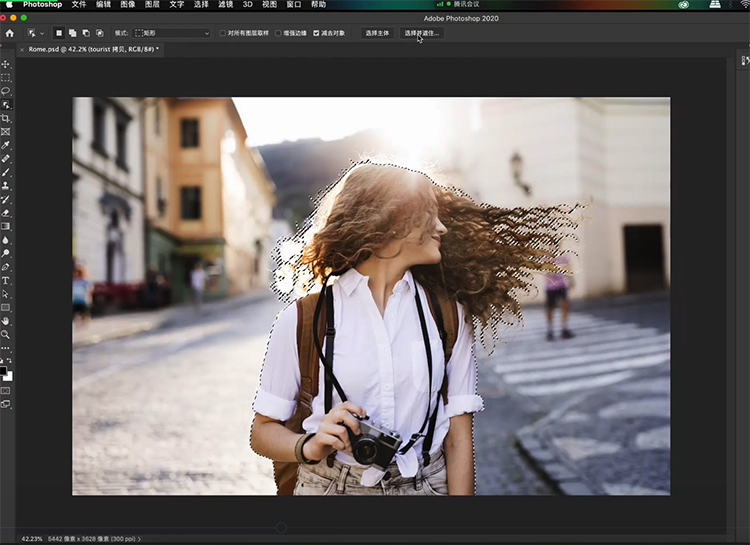Choose the Eraser tool
Image resolution: width=750 pixels, height=545 pixels.
tap(6, 213)
